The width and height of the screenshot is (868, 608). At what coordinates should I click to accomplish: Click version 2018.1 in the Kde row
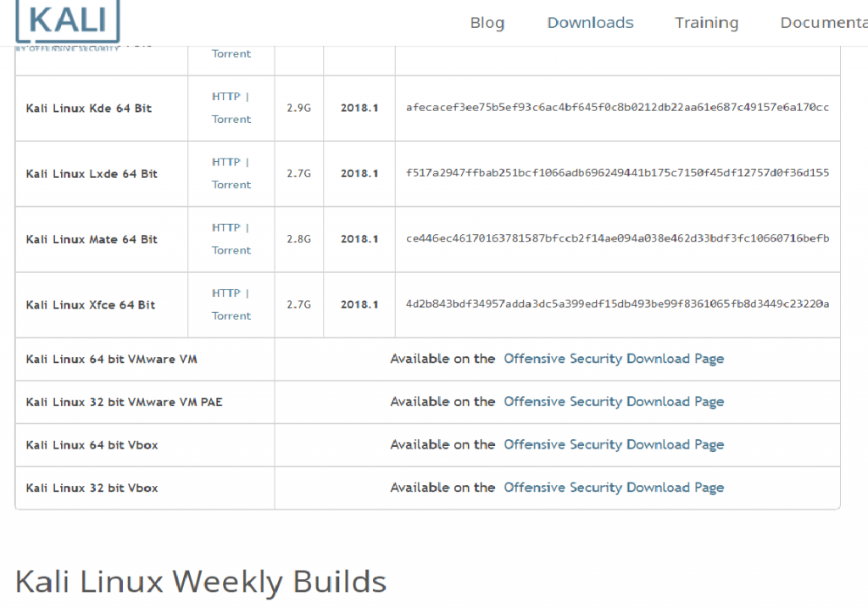(359, 108)
